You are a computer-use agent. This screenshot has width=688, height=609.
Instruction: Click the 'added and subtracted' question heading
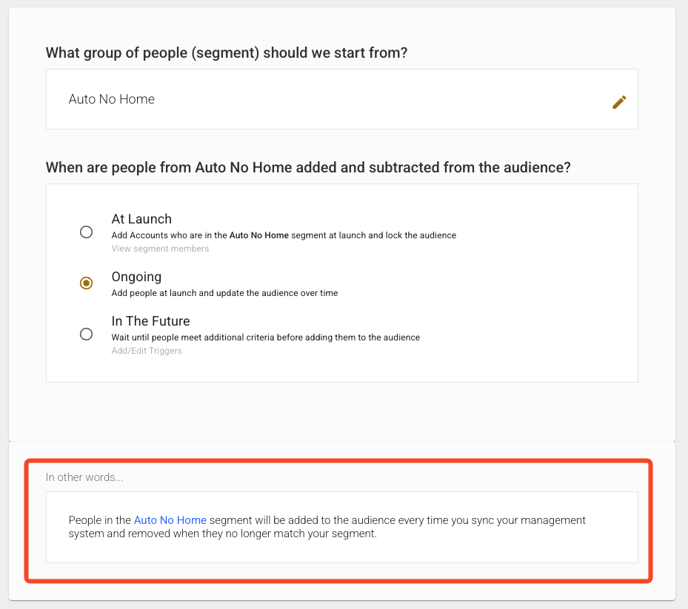tap(308, 167)
